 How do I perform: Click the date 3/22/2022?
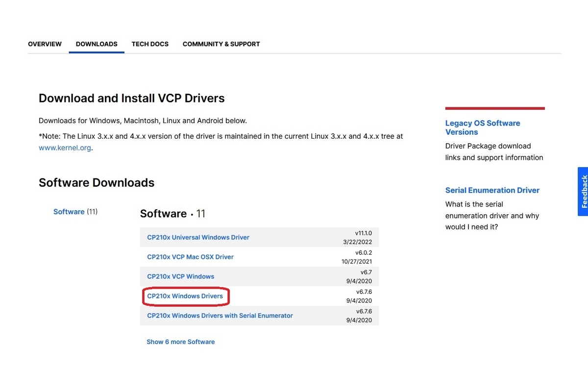(x=358, y=242)
